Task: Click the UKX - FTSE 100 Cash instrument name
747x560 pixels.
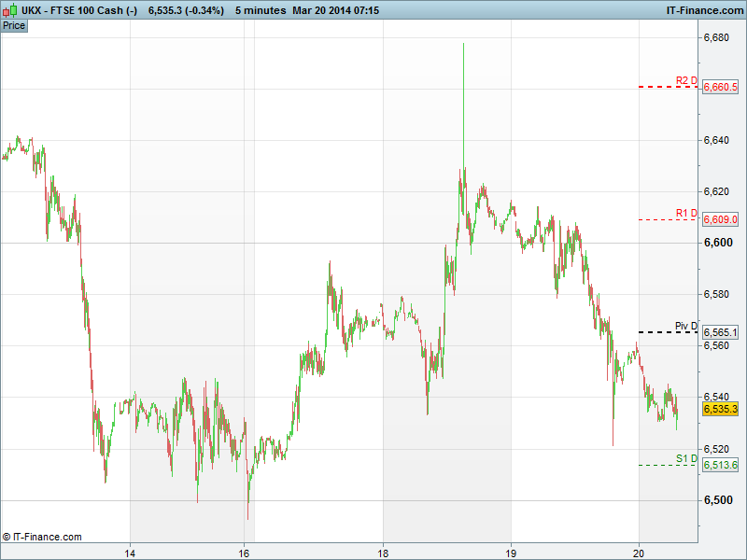Action: (79, 10)
